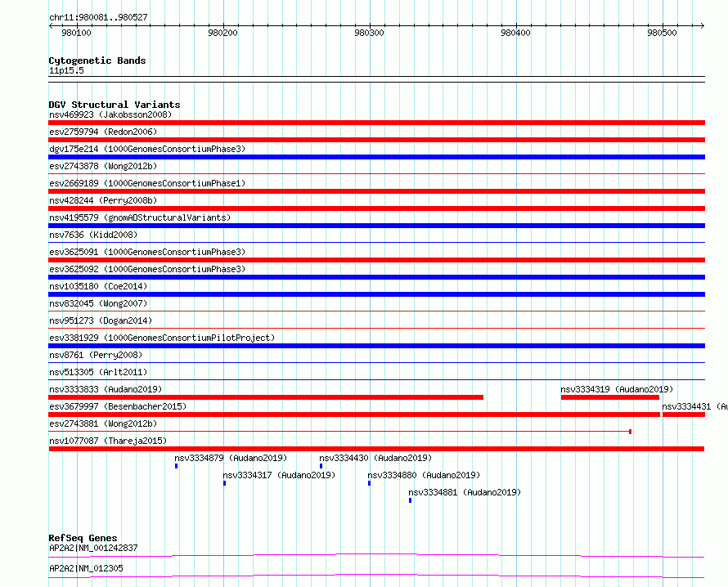Click the DGV Structural Variants track title
The height and width of the screenshot is (587, 728).
point(115,105)
